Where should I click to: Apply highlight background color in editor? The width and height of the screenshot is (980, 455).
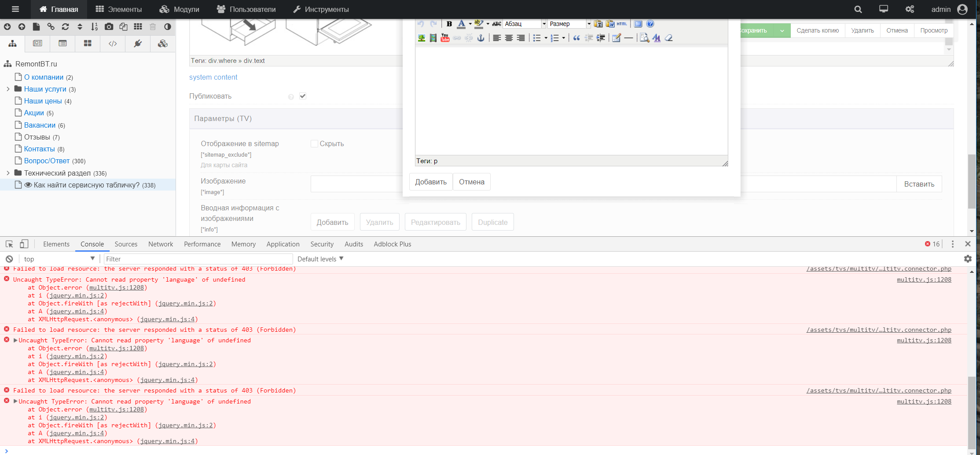coord(479,24)
